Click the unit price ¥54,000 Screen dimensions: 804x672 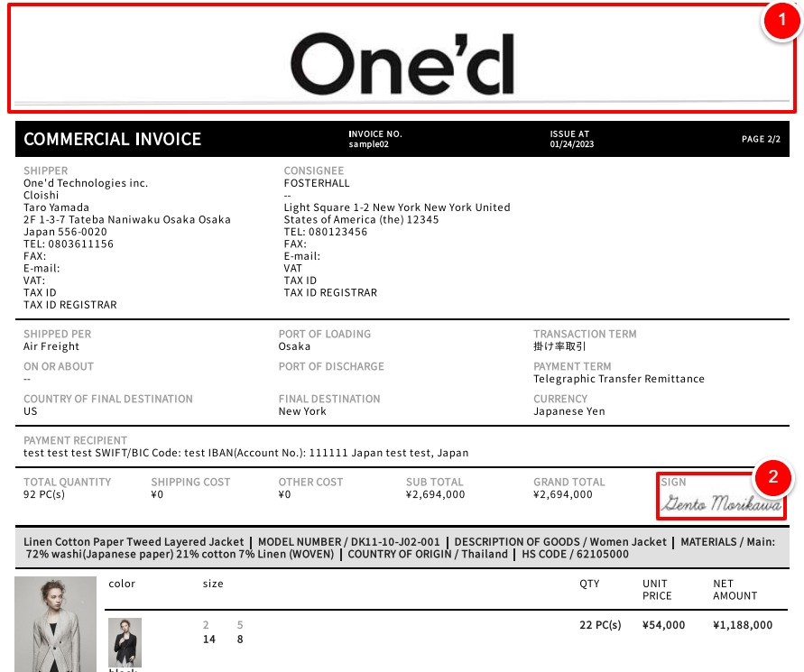click(663, 625)
